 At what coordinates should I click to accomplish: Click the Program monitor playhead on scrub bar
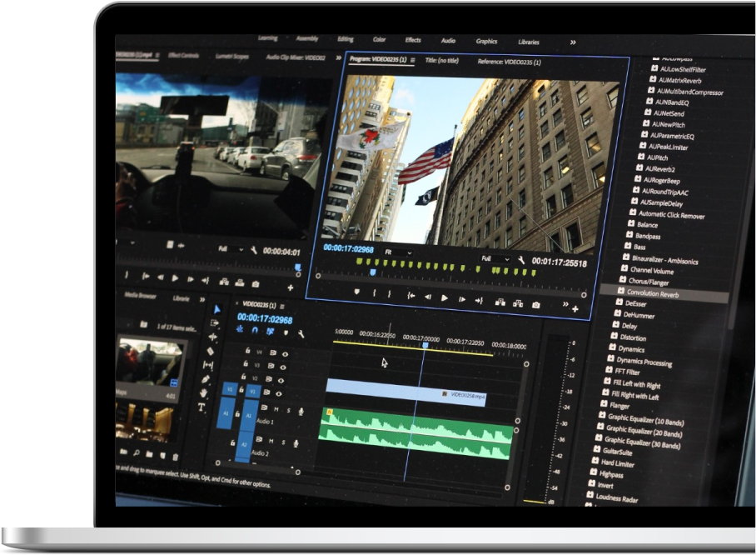(x=372, y=272)
